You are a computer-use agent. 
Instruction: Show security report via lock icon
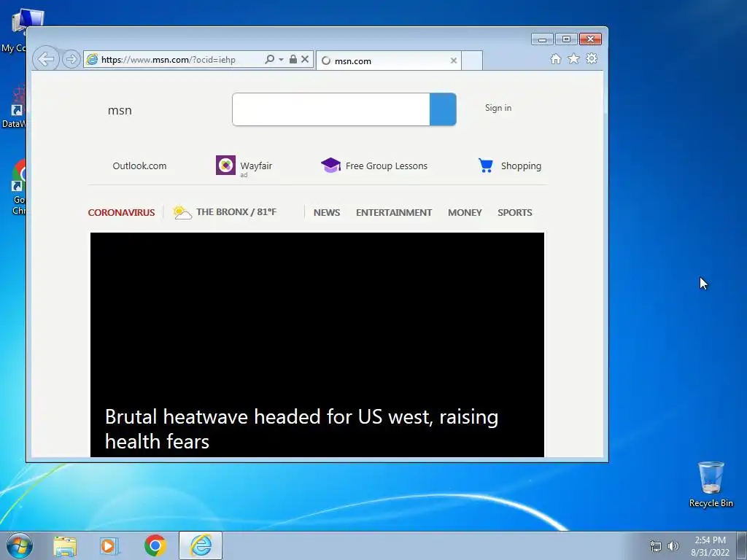click(293, 59)
